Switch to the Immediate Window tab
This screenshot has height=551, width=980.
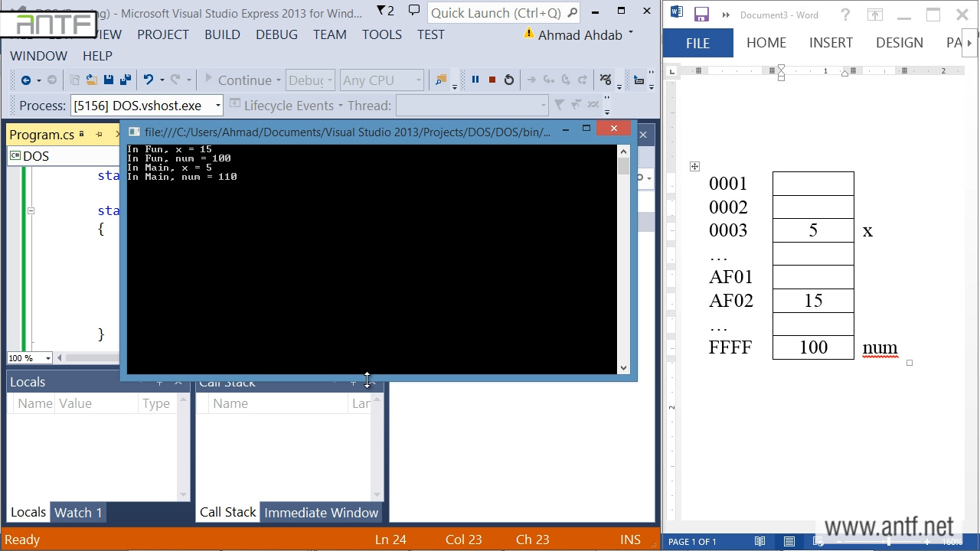click(321, 513)
